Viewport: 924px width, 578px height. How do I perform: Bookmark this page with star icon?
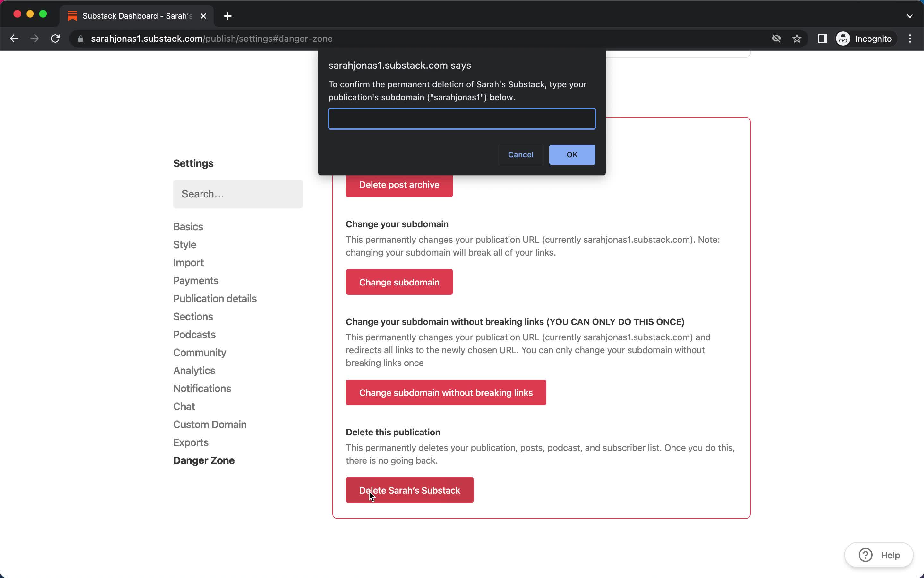coord(797,39)
